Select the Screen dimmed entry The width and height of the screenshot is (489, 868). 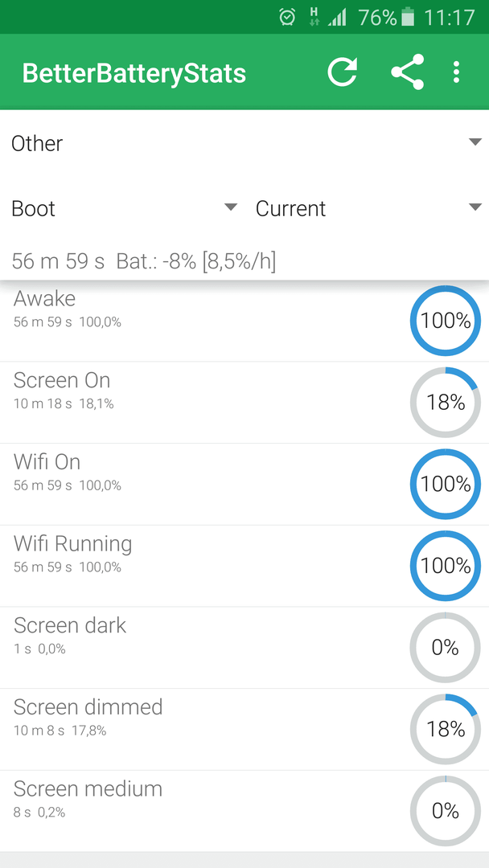click(x=244, y=730)
